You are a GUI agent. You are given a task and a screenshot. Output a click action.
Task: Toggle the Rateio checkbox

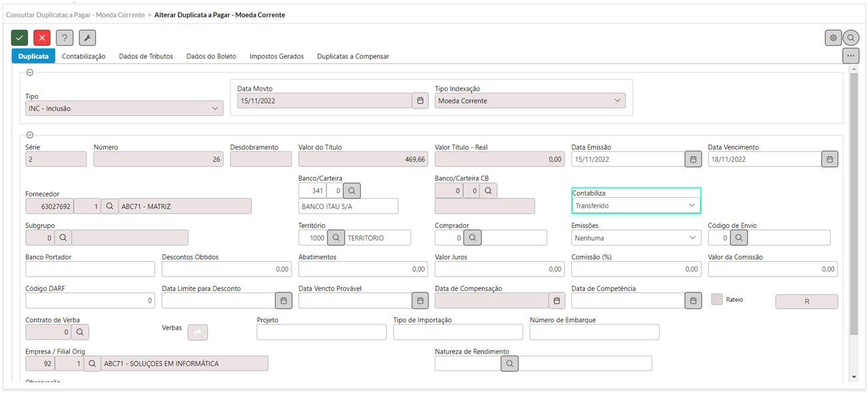717,300
